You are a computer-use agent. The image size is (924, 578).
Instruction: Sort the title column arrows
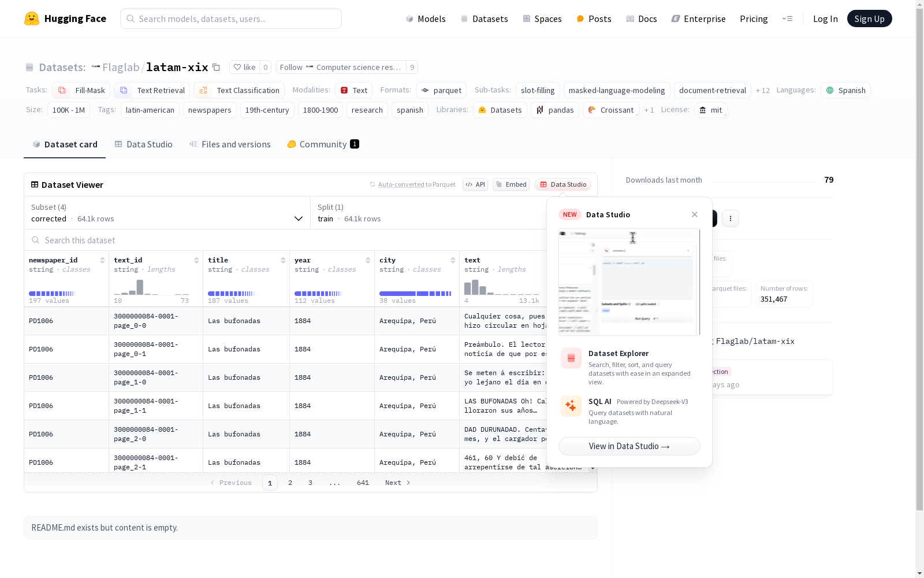tap(283, 260)
